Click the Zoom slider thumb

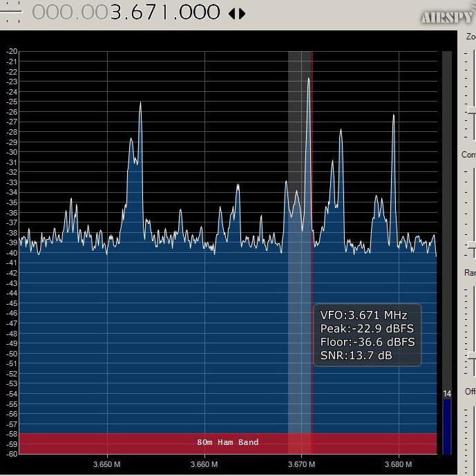click(x=472, y=111)
